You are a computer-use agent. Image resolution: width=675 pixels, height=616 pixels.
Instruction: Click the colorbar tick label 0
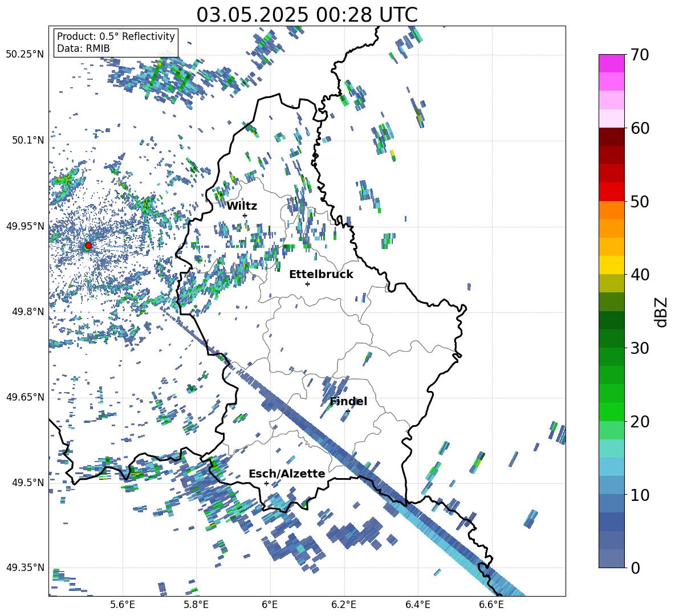635,568
